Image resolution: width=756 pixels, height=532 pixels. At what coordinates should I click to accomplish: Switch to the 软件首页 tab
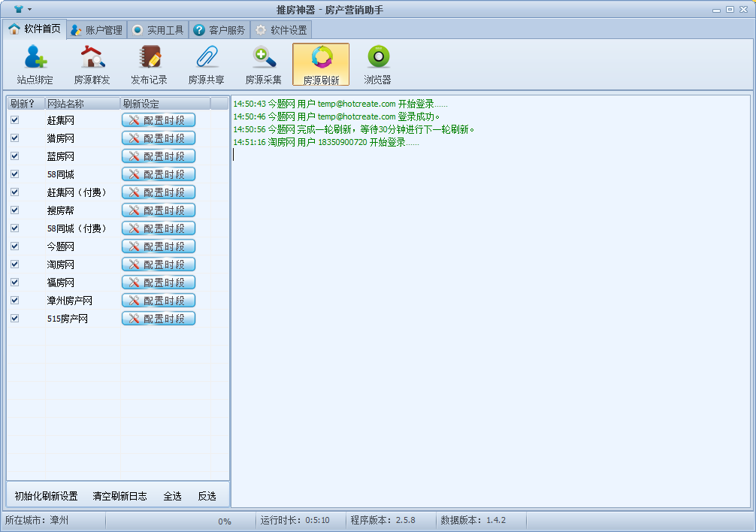pyautogui.click(x=35, y=29)
